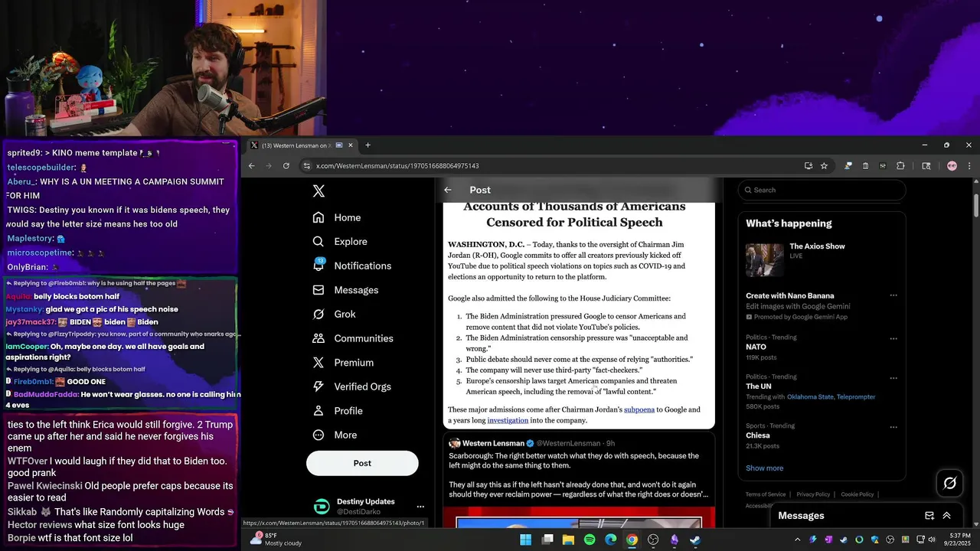Open options for NATO trending item
980x551 pixels.
coord(893,338)
